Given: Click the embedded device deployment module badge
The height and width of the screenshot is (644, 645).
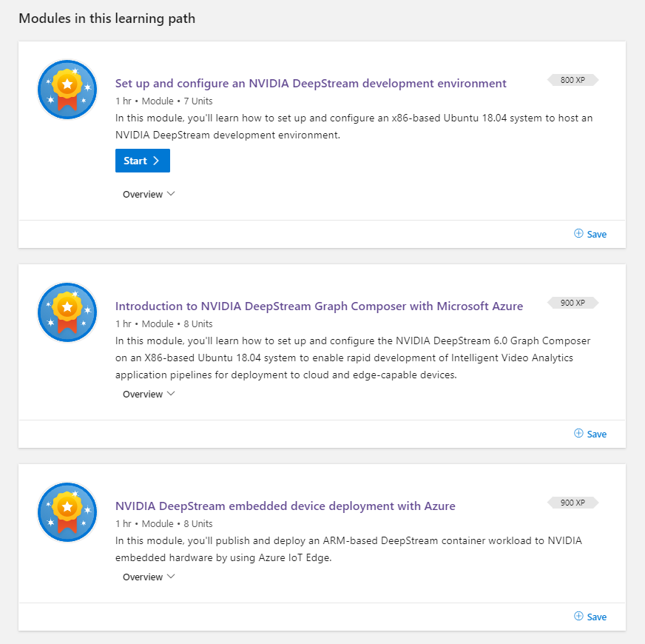Looking at the screenshot, I should point(67,512).
